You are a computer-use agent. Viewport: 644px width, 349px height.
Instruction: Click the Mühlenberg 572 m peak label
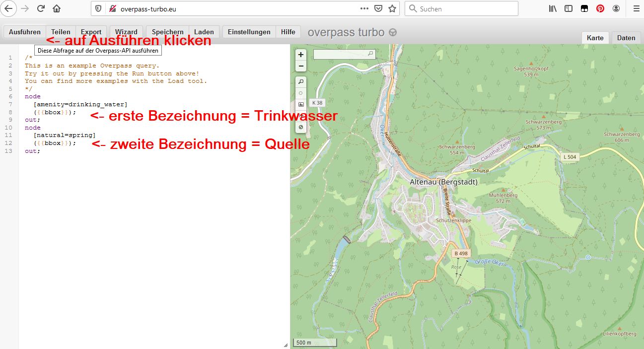tap(503, 198)
